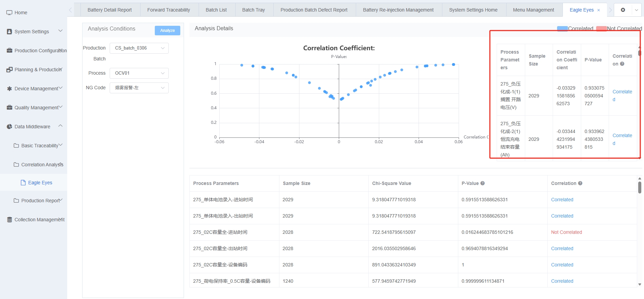Image resolution: width=644 pixels, height=299 pixels.
Task: Expand the Basic Traceability chevron
Action: tap(60, 145)
